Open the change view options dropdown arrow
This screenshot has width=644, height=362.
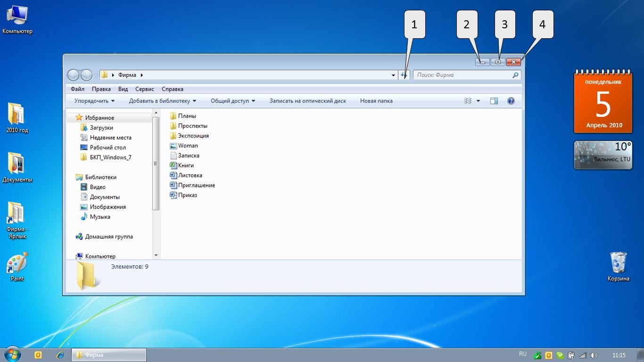point(478,101)
